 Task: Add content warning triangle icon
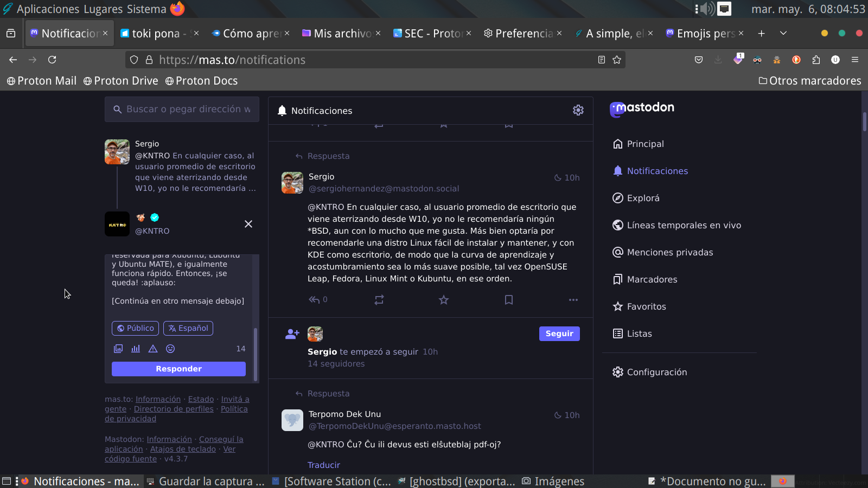pos(153,349)
